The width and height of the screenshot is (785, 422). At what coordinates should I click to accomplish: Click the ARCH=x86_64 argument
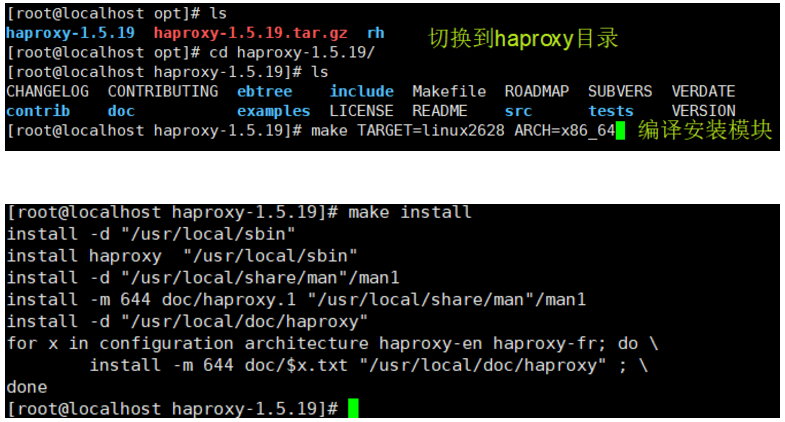[565, 131]
